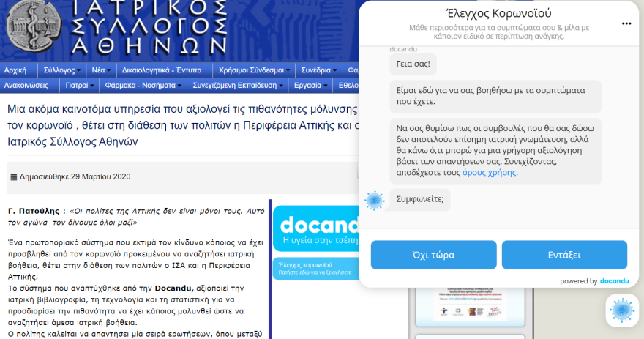Screen dimensions: 644x339
Task: Expand the Νέα dropdown menu
Action: pyautogui.click(x=100, y=70)
